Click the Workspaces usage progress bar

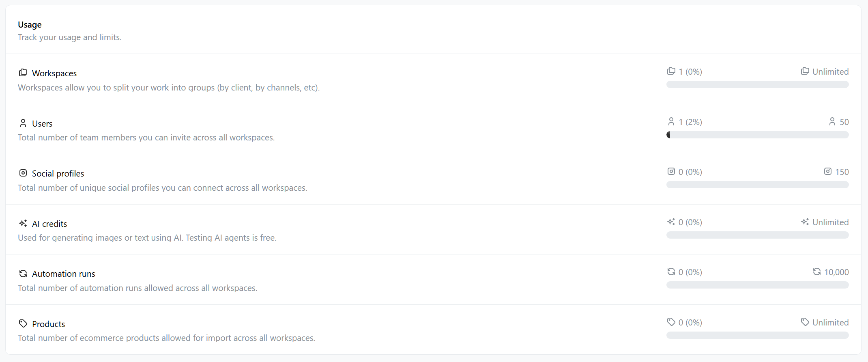(757, 84)
